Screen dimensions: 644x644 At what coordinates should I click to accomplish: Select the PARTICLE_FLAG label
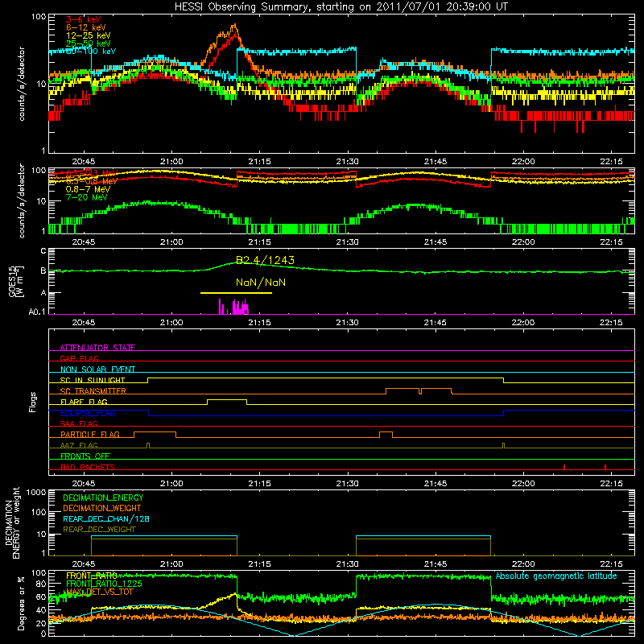pyautogui.click(x=90, y=434)
